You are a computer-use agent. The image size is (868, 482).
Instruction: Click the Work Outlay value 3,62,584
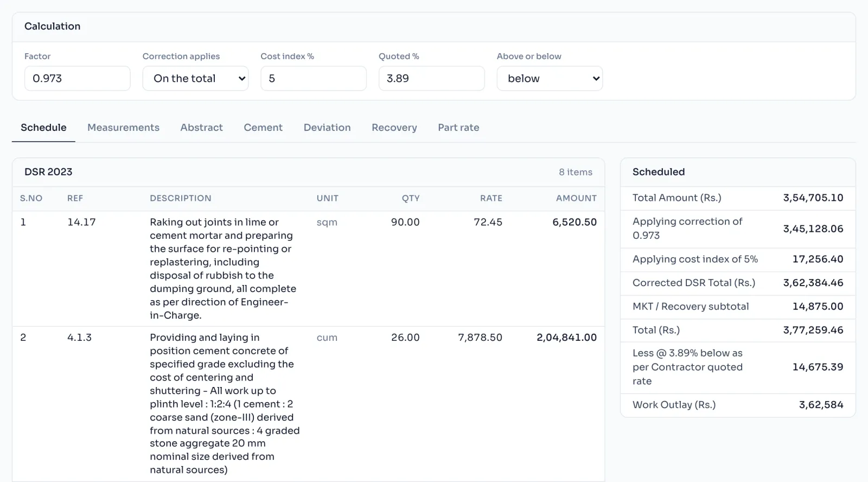821,405
